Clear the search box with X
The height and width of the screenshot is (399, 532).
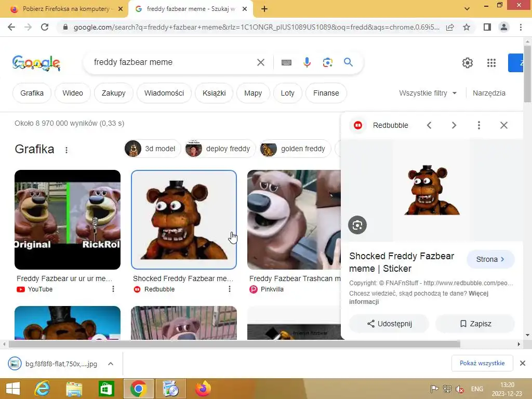[261, 62]
